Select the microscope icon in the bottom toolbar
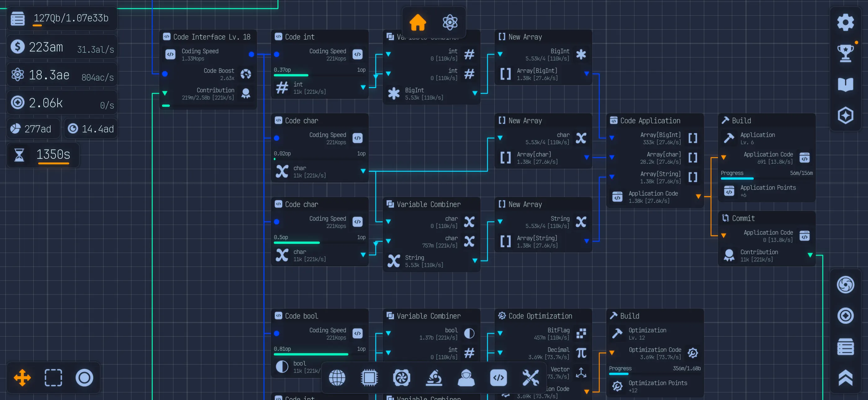 (x=434, y=378)
